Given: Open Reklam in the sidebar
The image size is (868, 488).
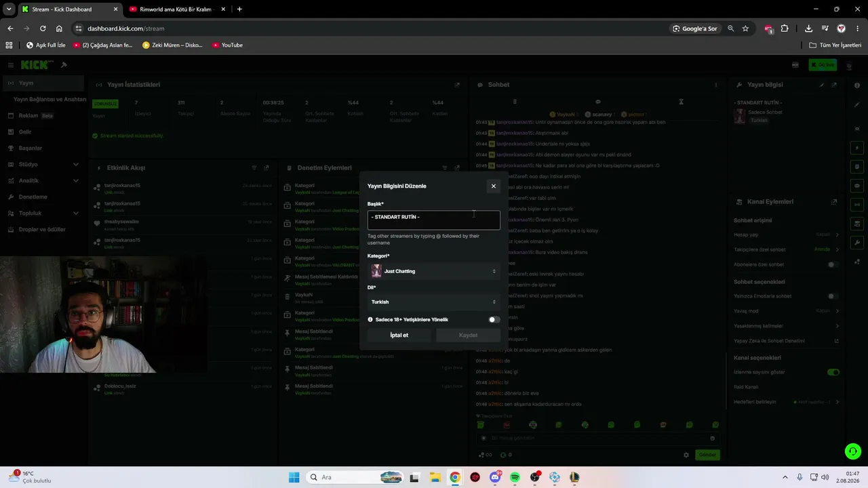Looking at the screenshot, I should coord(42,115).
